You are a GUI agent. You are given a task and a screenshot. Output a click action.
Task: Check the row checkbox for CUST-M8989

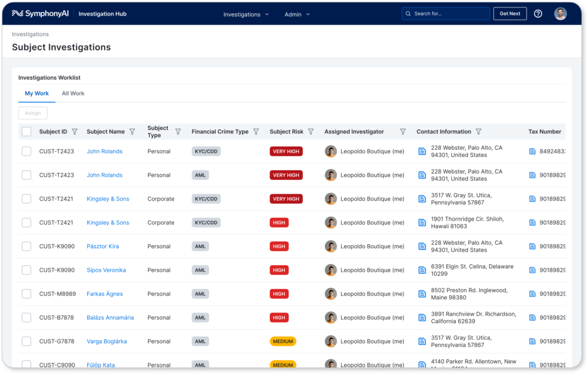pos(26,294)
